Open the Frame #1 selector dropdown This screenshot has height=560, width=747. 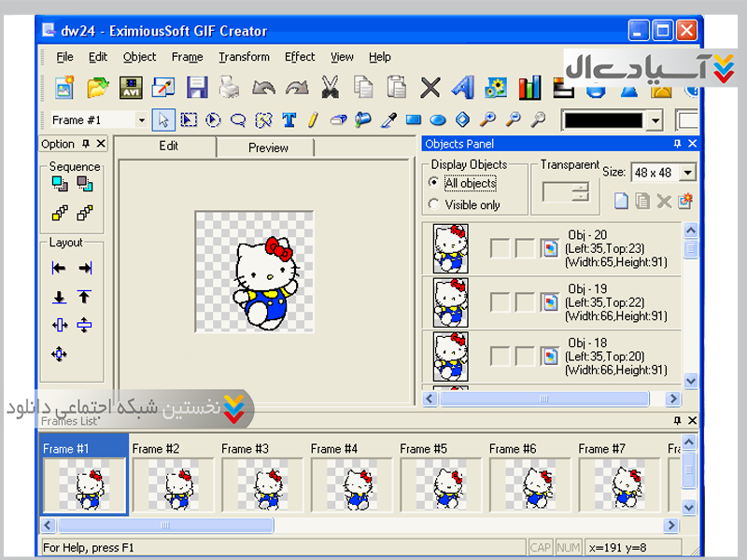pyautogui.click(x=141, y=120)
